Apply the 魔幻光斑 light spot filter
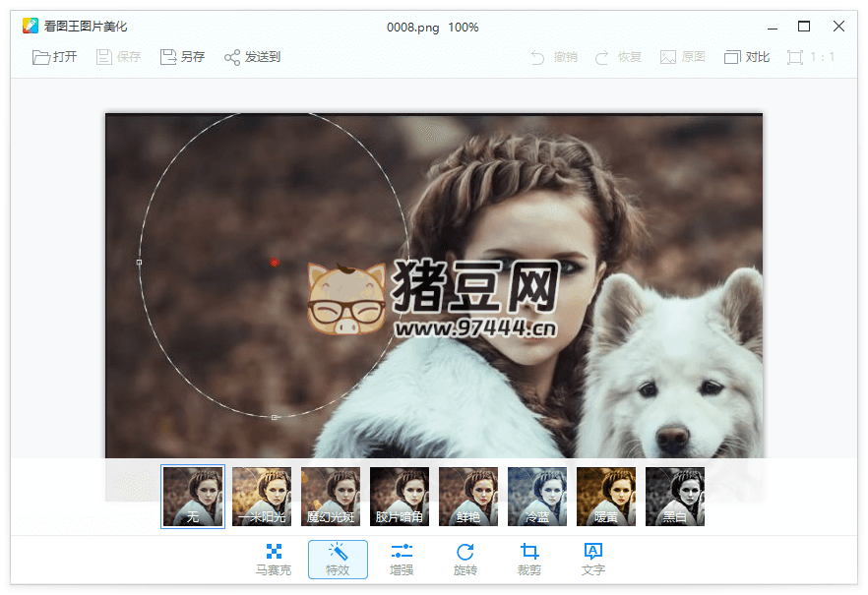Viewport: 868px width, 595px height. [331, 497]
